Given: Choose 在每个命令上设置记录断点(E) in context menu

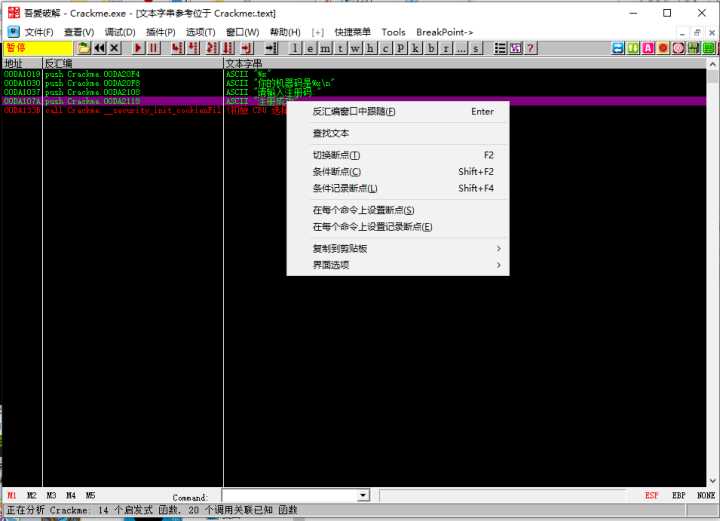Looking at the screenshot, I should [x=398, y=227].
